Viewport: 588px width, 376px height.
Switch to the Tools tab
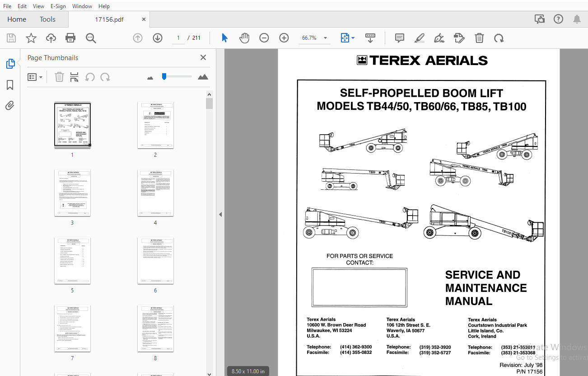47,19
